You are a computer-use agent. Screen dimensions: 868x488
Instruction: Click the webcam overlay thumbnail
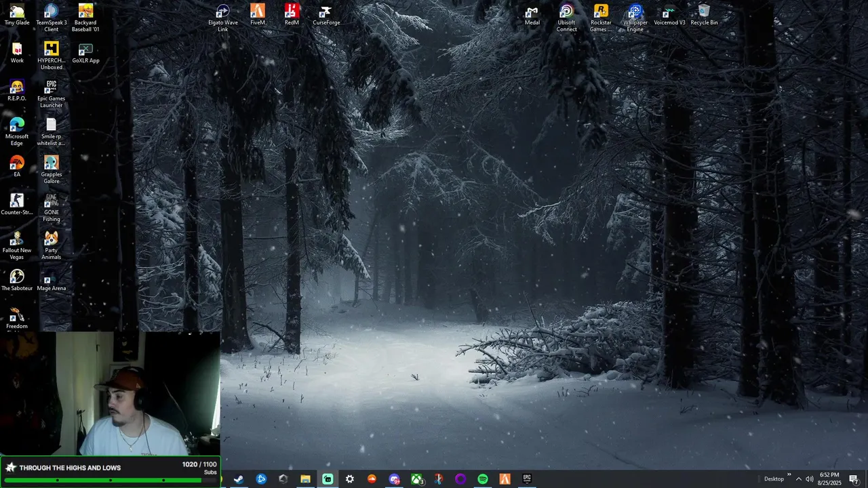[x=110, y=393]
